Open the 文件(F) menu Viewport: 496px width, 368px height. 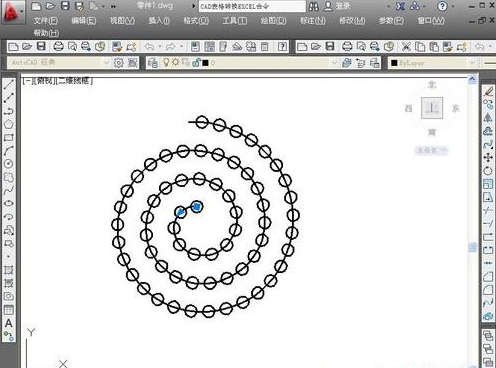(x=45, y=21)
